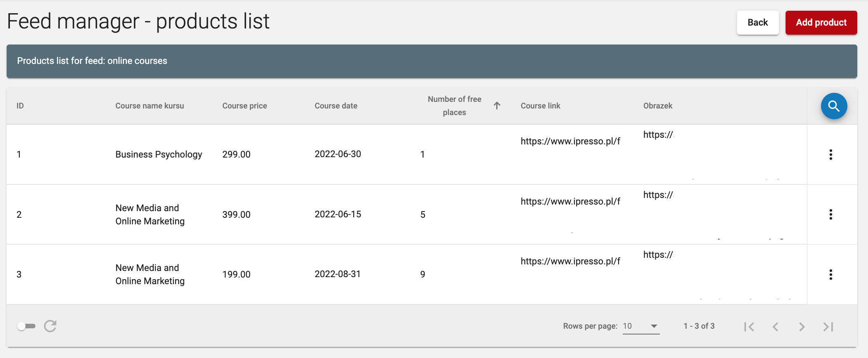Click New Media course name in row 2
The width and height of the screenshot is (868, 358).
tap(150, 214)
